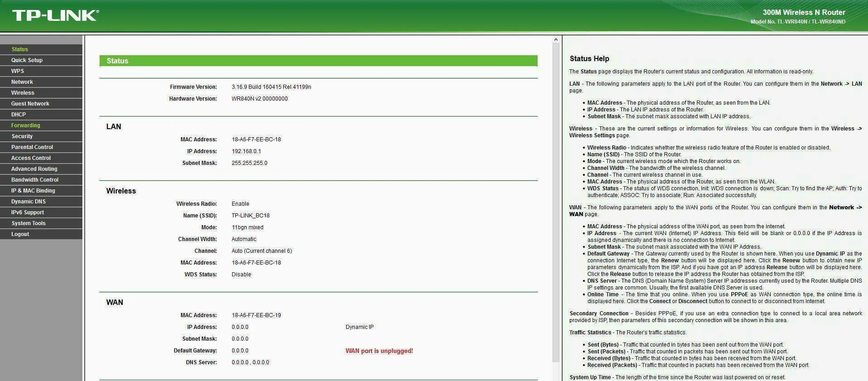Go to Access Control in sidebar

(41, 158)
